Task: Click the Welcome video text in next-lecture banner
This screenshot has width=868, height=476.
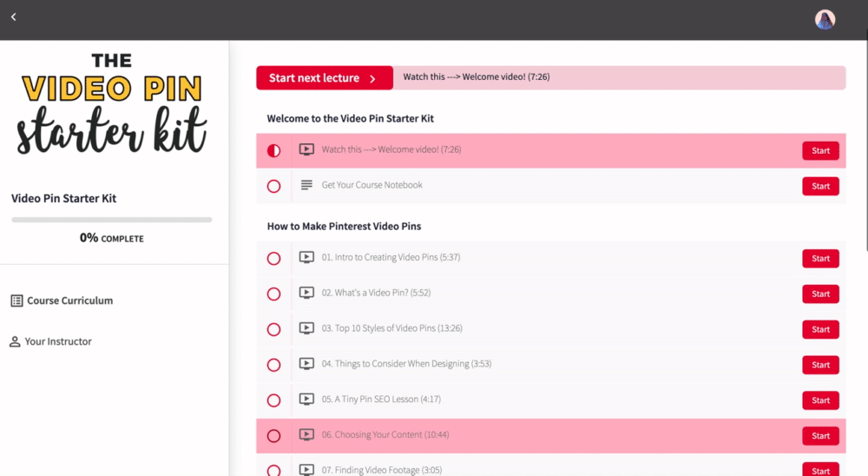Action: (476, 76)
